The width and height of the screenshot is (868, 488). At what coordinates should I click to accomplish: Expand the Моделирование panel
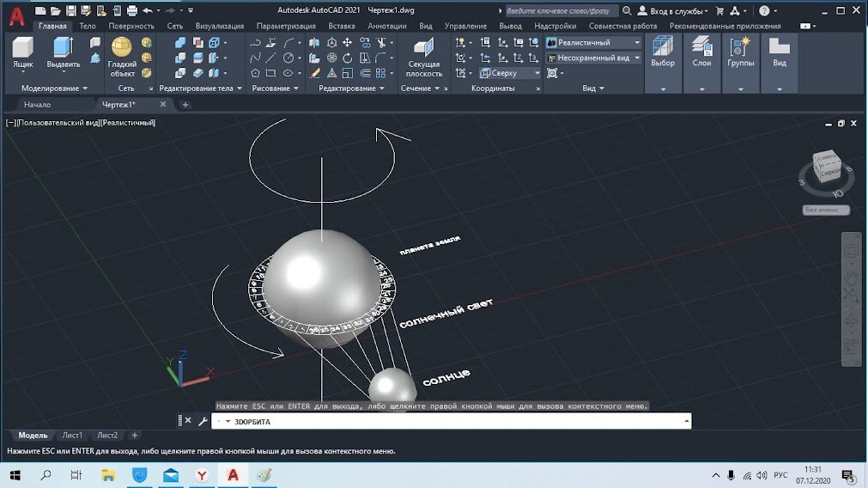(x=54, y=88)
